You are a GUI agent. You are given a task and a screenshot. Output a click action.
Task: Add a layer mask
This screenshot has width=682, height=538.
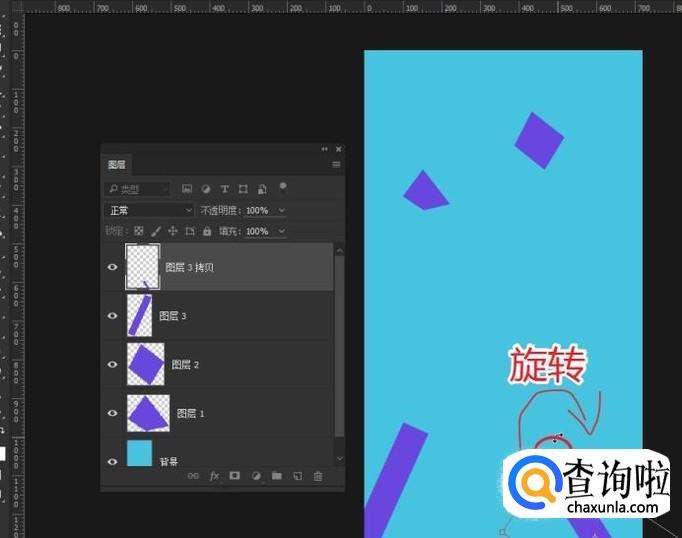(x=234, y=476)
